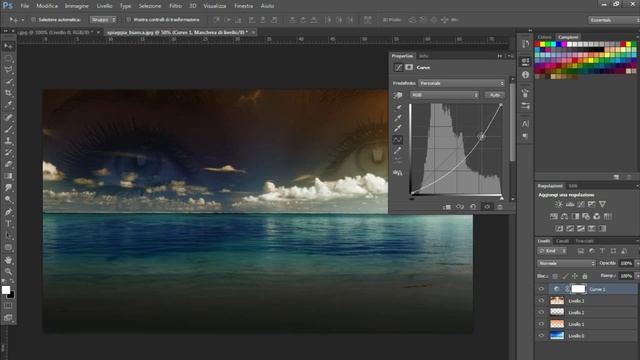Viewport: 640px width, 360px height.
Task: Toggle Curves adjustment visibility in Properties panel
Action: (487, 207)
